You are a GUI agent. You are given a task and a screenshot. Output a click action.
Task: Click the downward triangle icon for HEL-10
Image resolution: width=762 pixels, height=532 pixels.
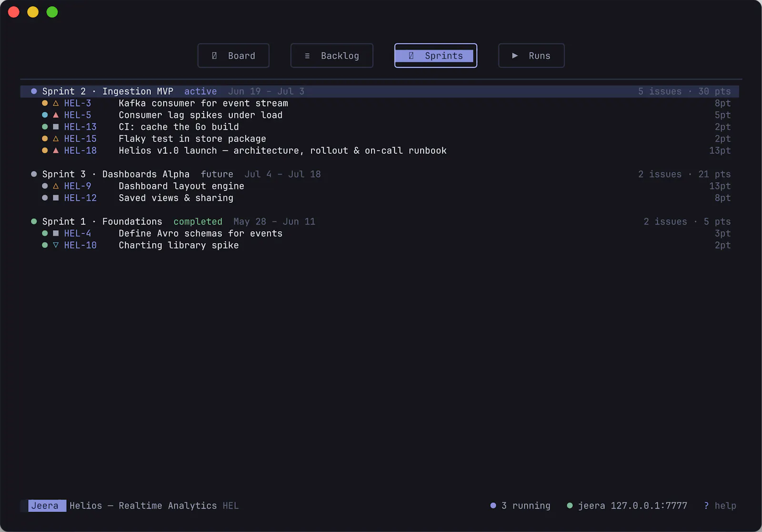coord(56,245)
